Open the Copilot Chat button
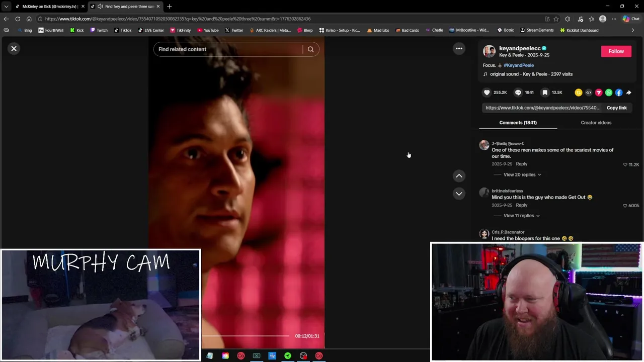The width and height of the screenshot is (644, 362). click(631, 19)
